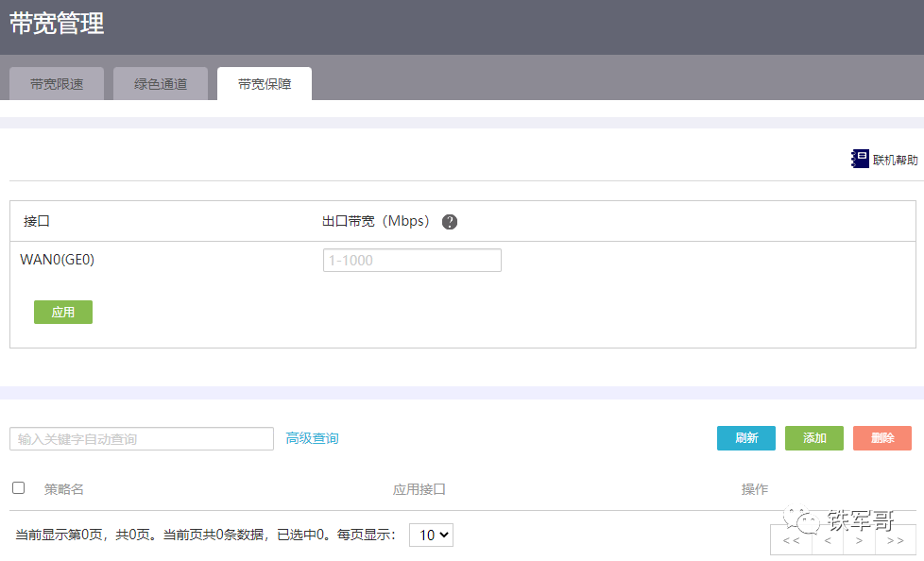This screenshot has width=924, height=561.
Task: Click the green 添加 button
Action: pyautogui.click(x=814, y=438)
